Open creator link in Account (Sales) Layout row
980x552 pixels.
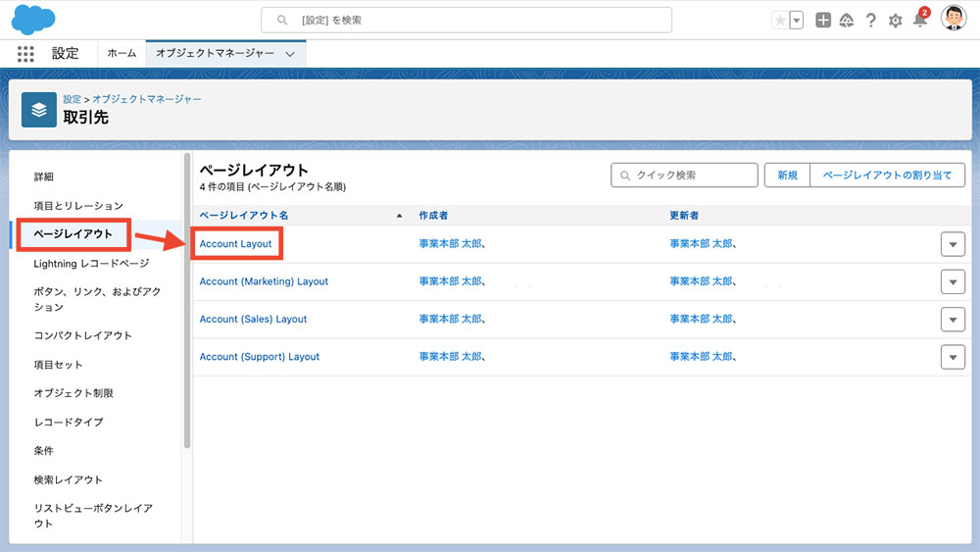coord(452,319)
